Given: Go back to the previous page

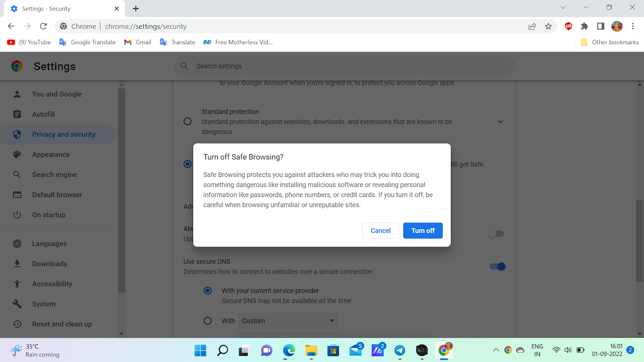Looking at the screenshot, I should (11, 26).
